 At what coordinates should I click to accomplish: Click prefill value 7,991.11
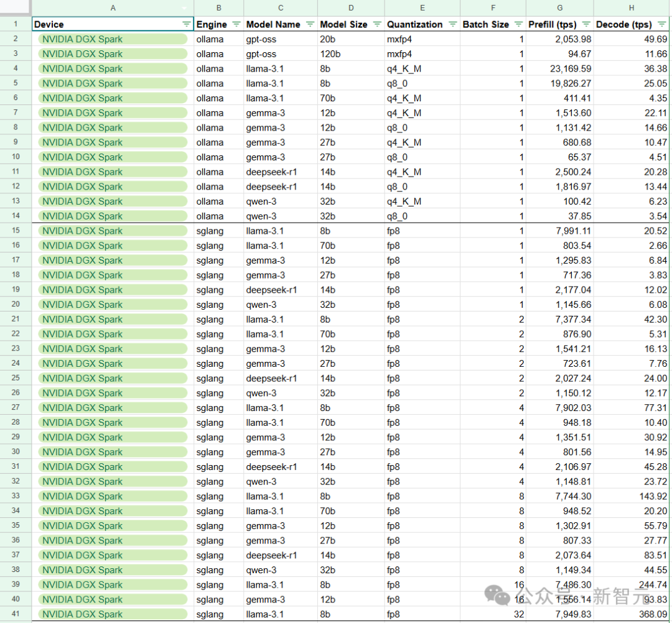click(x=560, y=231)
